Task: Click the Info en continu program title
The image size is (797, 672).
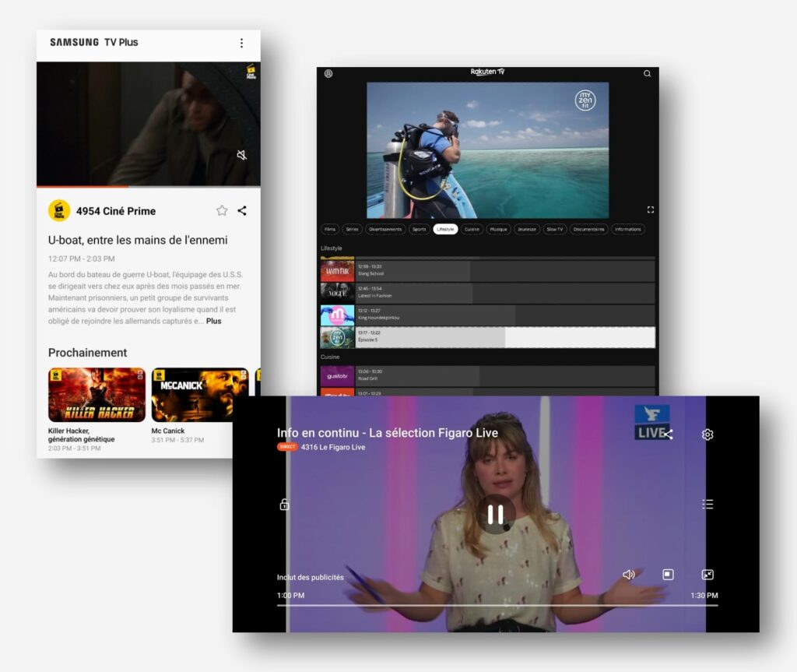Action: (x=388, y=433)
